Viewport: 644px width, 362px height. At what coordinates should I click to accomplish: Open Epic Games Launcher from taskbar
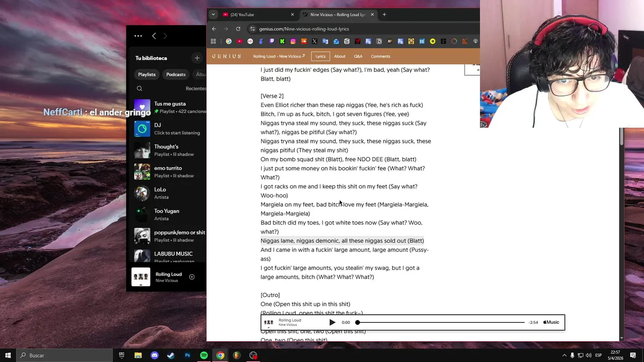click(122, 355)
